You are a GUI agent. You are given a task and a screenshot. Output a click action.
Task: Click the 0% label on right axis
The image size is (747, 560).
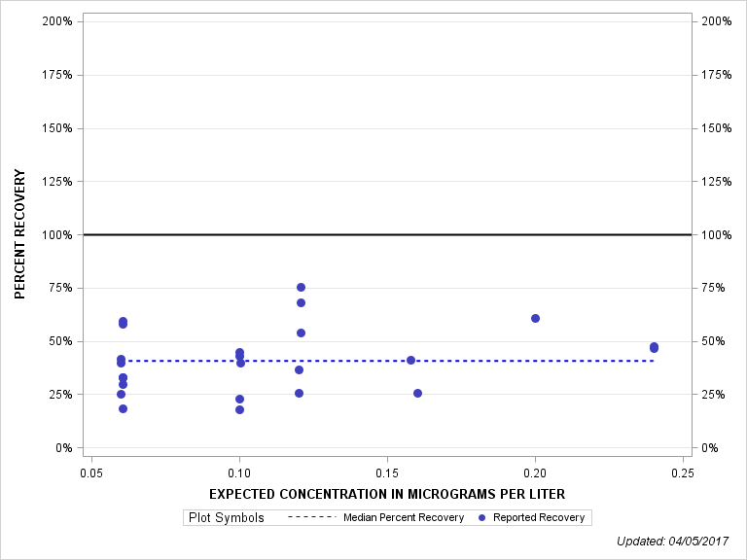tap(711, 448)
